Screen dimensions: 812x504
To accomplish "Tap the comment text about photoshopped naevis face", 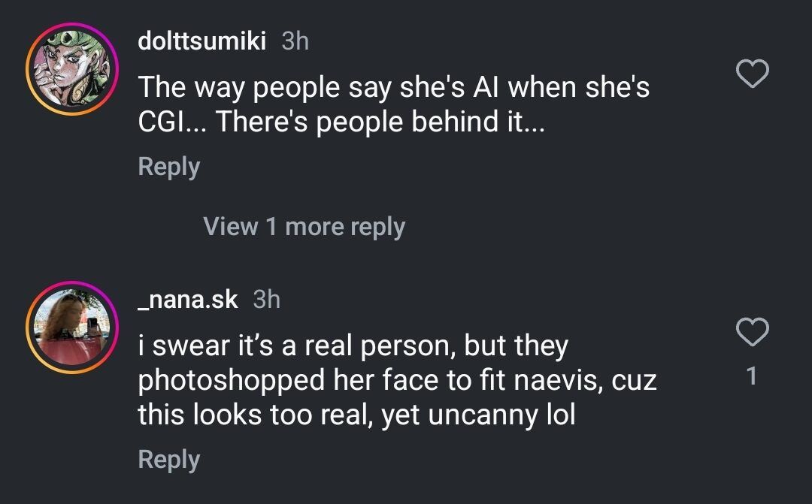I will point(397,379).
